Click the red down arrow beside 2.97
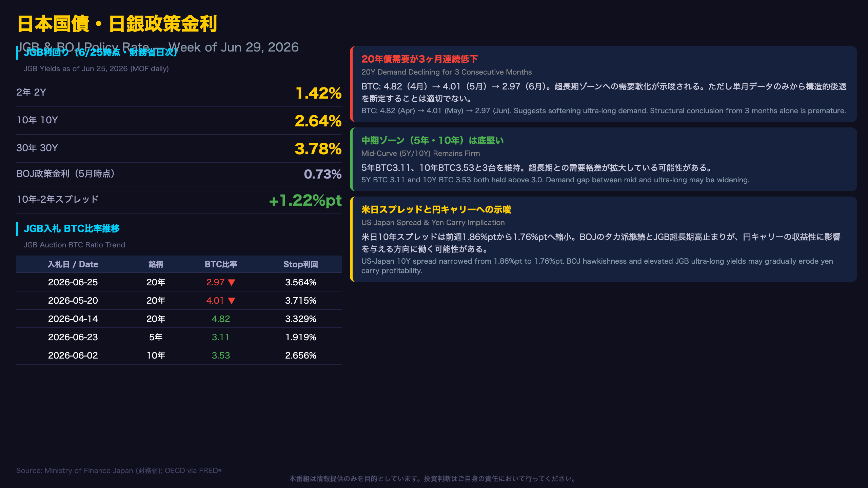This screenshot has width=868, height=488. tap(232, 282)
